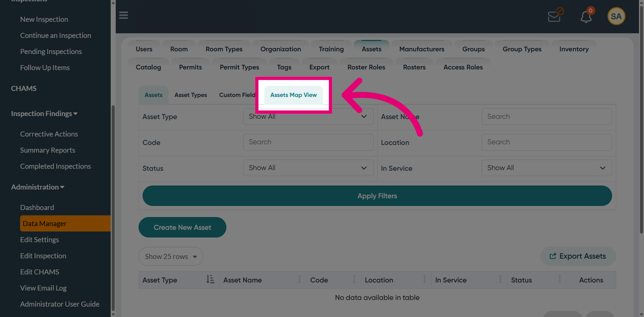
Task: Click the sidebar vertical scrollbar
Action: coord(113,208)
